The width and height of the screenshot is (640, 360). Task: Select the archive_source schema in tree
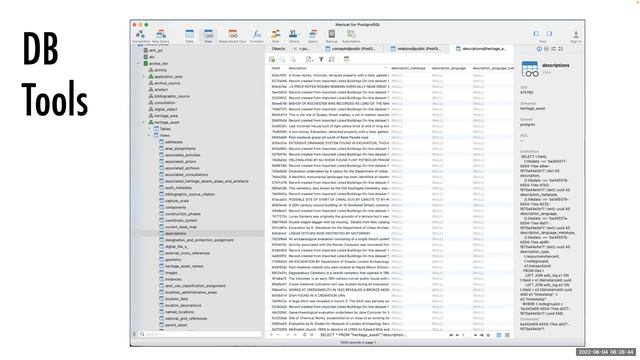point(167,83)
